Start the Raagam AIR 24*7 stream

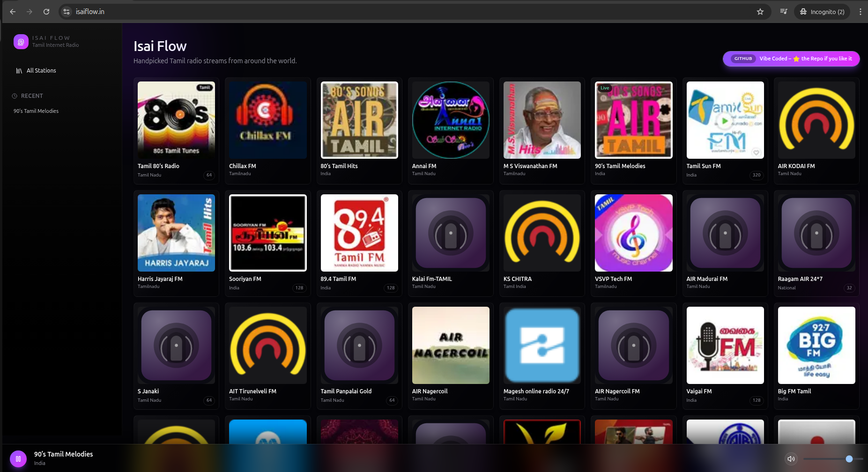816,243
